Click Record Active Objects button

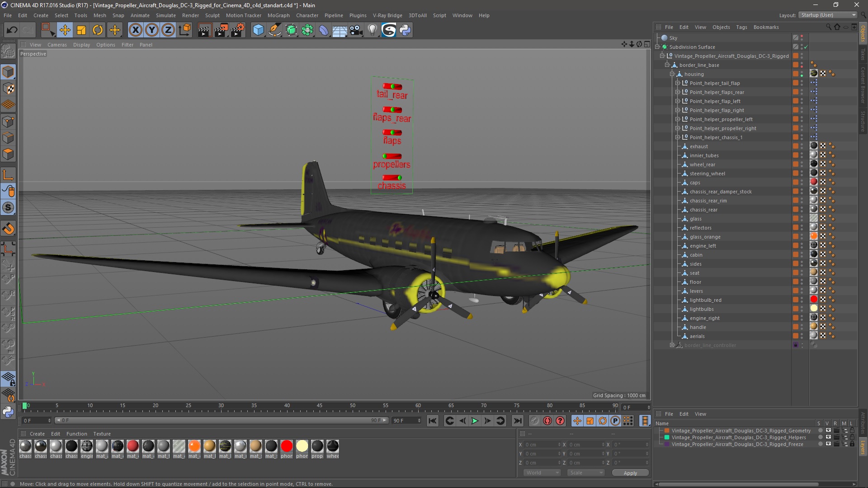(535, 421)
